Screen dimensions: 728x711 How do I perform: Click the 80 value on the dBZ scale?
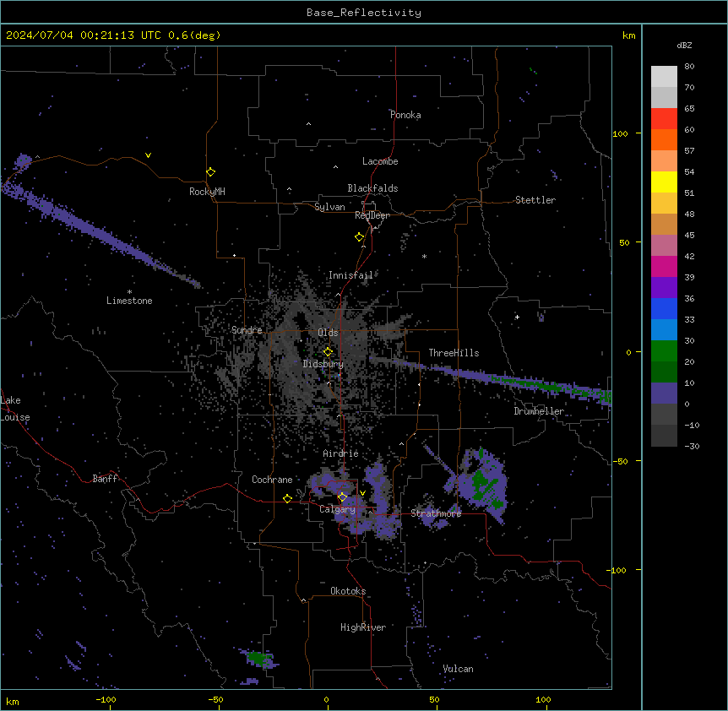pyautogui.click(x=689, y=67)
